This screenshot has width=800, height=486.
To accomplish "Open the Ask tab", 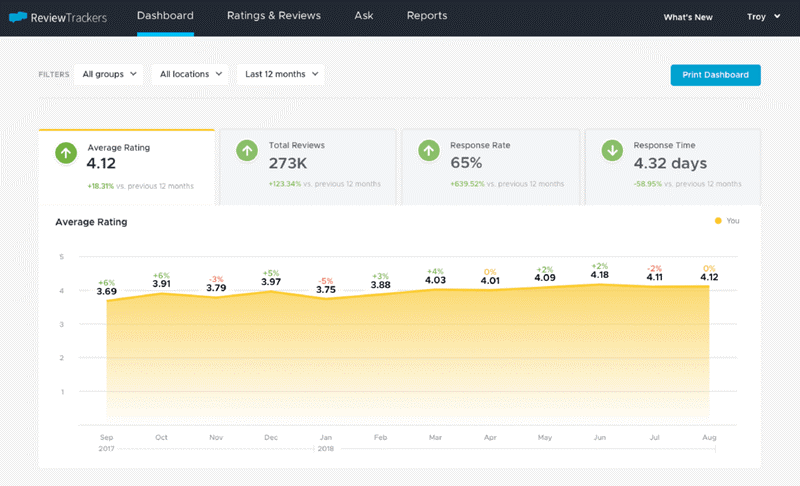I will [364, 16].
